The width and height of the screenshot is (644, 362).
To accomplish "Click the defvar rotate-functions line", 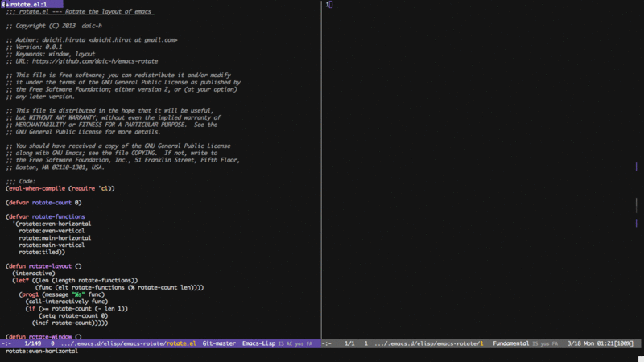I will (x=45, y=216).
